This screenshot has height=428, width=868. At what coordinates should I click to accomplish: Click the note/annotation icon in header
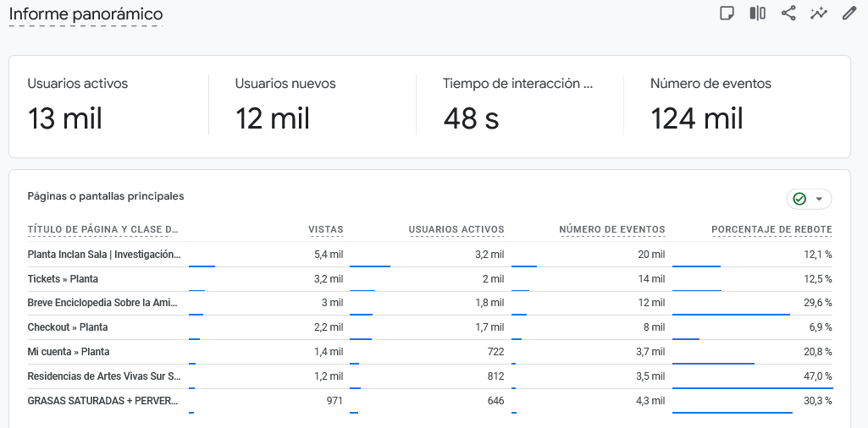[x=727, y=14]
